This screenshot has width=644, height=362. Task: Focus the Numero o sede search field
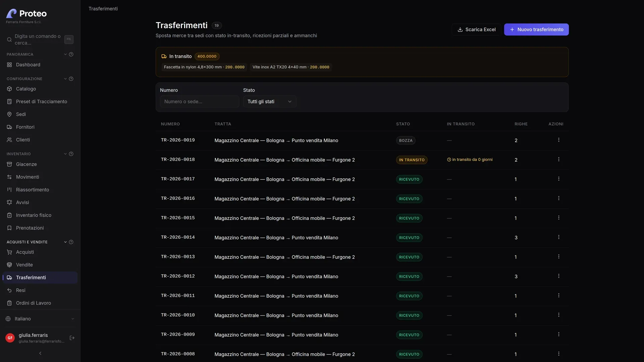tap(200, 102)
